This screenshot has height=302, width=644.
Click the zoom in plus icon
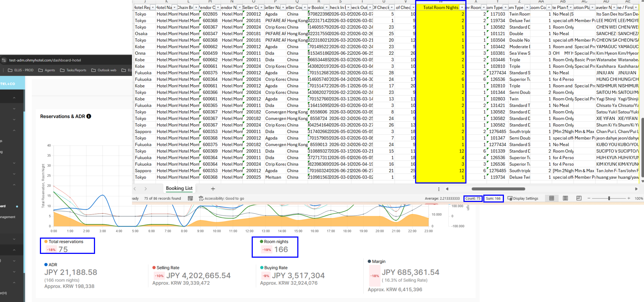click(629, 198)
